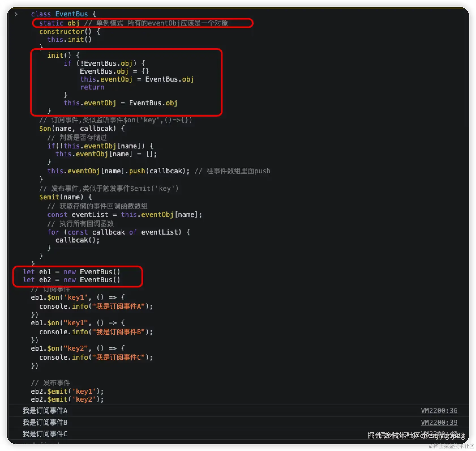The height and width of the screenshot is (451, 476).
Task: Click the let eb1 = new EventBus() line
Action: point(72,272)
